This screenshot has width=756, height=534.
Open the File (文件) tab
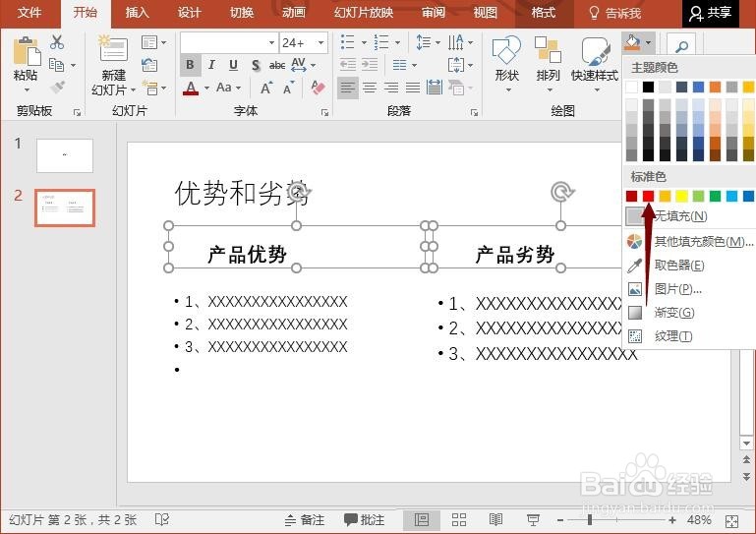click(x=29, y=13)
